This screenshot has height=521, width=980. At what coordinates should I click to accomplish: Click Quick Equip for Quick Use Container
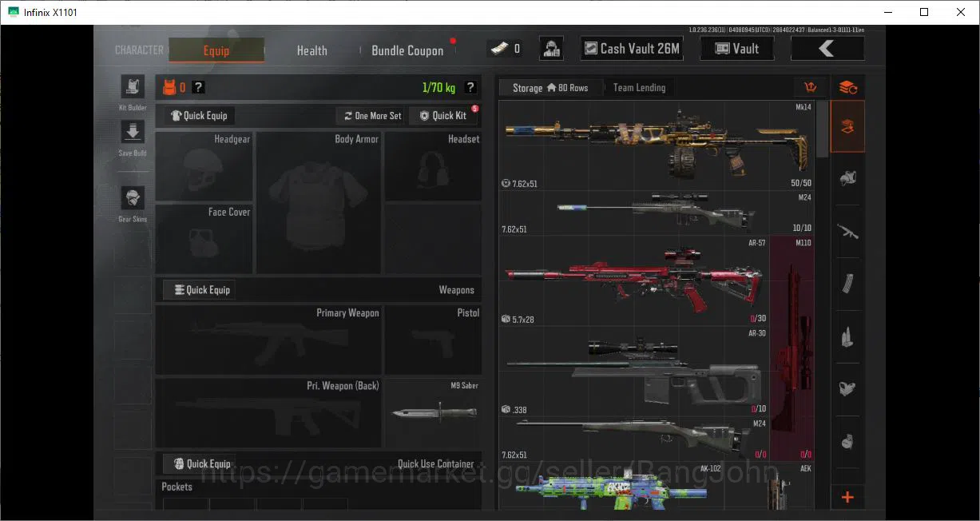click(200, 463)
